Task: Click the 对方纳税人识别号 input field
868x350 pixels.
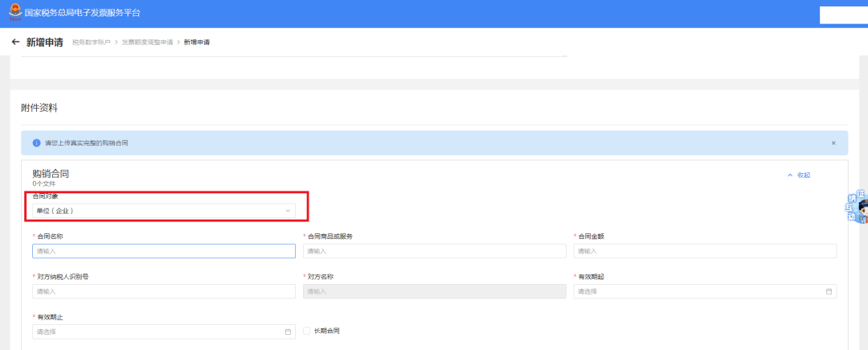Action: (164, 291)
